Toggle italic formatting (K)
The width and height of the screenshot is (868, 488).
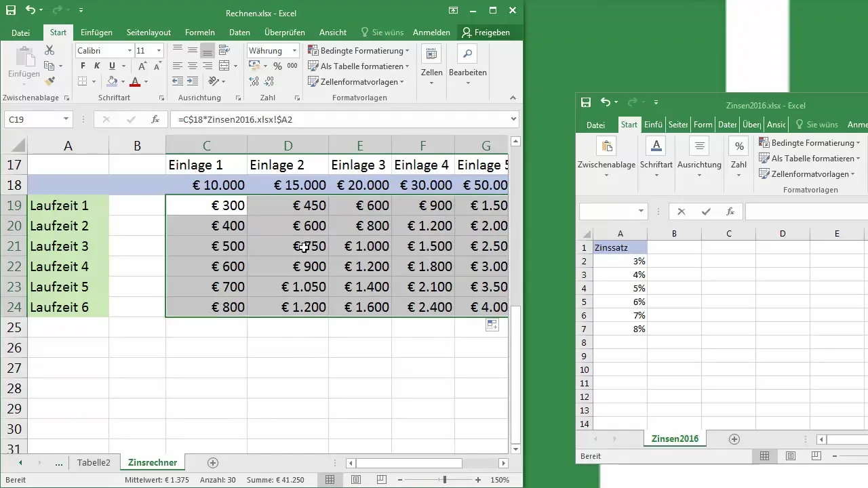click(98, 66)
